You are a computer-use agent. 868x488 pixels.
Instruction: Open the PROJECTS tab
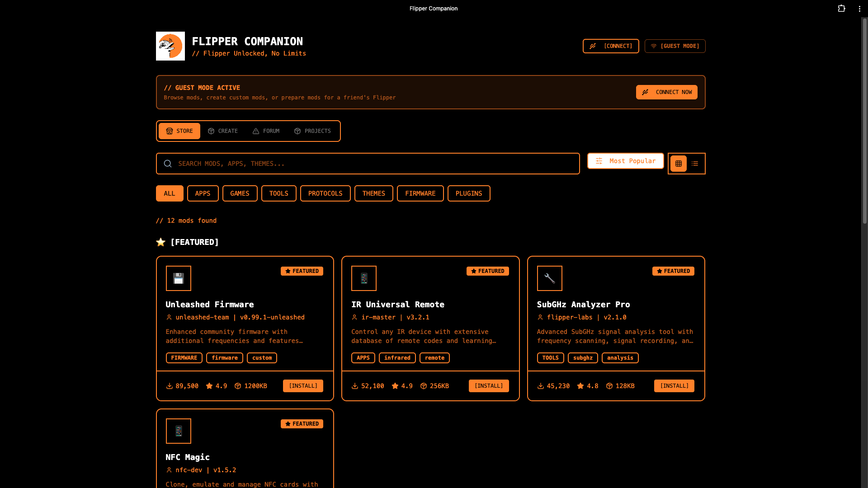tap(312, 131)
